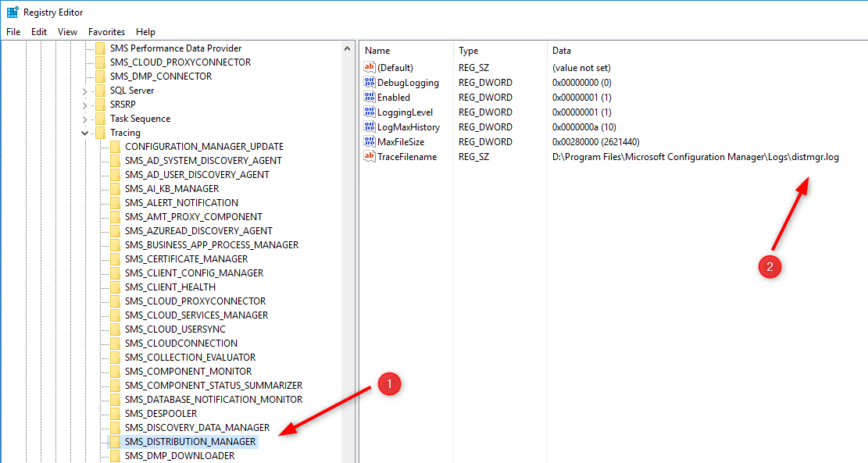Open the Edit menu

tap(39, 32)
